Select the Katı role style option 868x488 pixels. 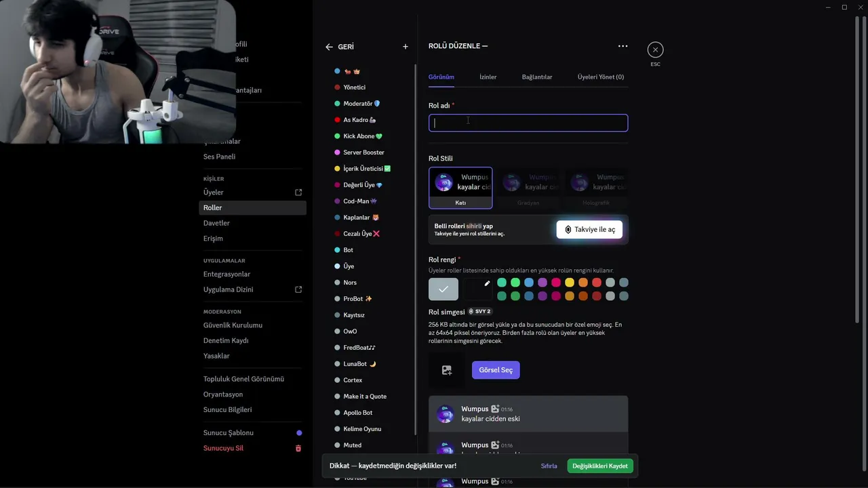point(460,188)
